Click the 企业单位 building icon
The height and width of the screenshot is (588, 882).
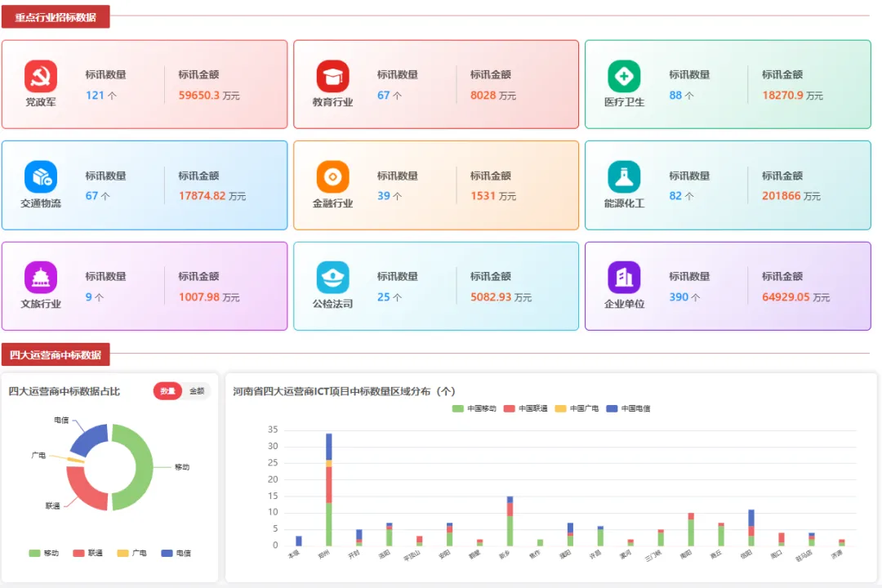[624, 278]
